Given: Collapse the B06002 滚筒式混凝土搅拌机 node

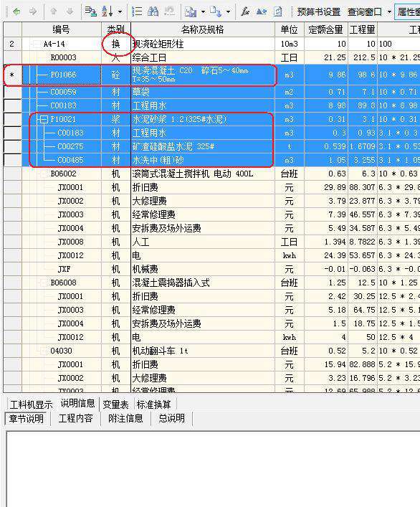Looking at the screenshot, I should coord(42,174).
